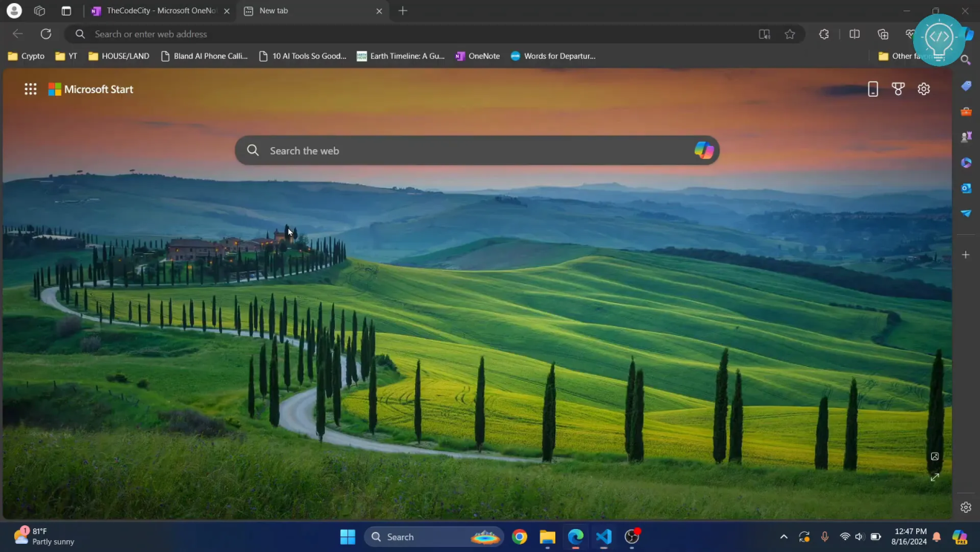
Task: Open the Microsoft Rewards trophy icon
Action: click(x=898, y=88)
